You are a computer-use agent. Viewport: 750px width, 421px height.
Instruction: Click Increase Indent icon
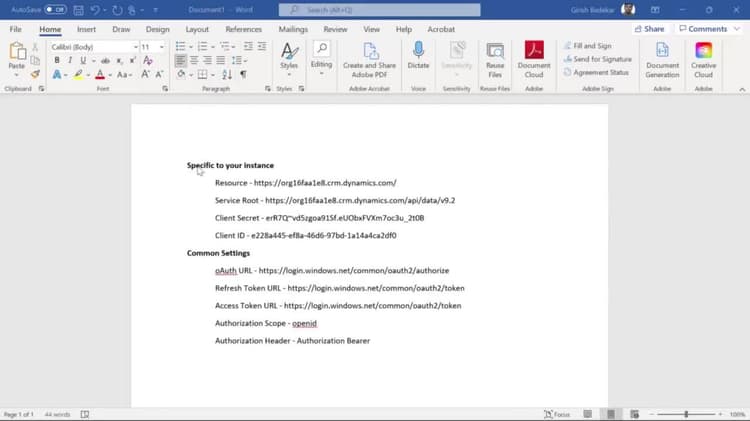click(262, 46)
